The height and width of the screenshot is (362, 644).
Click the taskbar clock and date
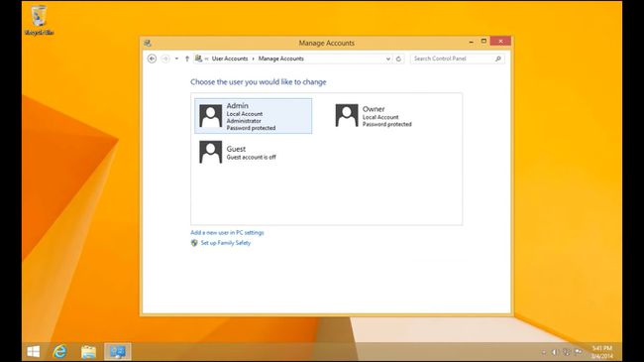pos(602,352)
